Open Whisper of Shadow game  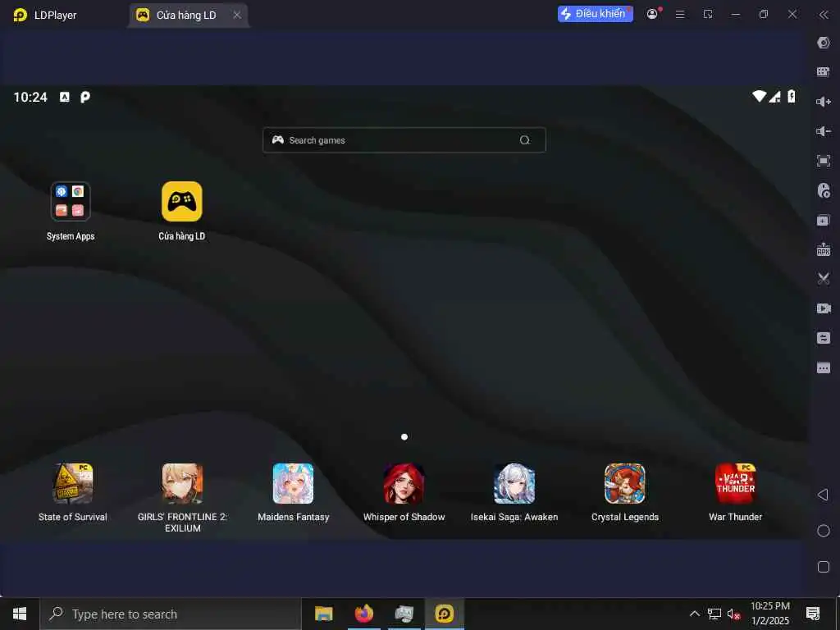tap(404, 484)
